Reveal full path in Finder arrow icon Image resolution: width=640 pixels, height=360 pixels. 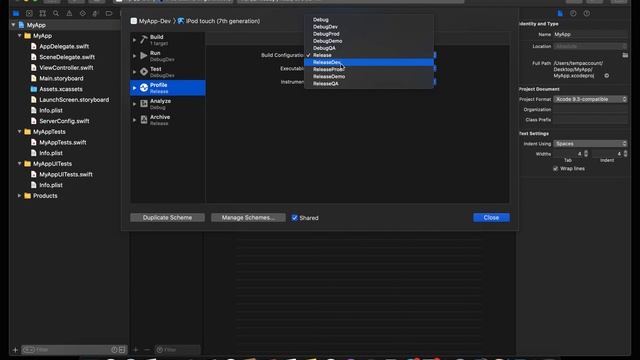pos(607,76)
